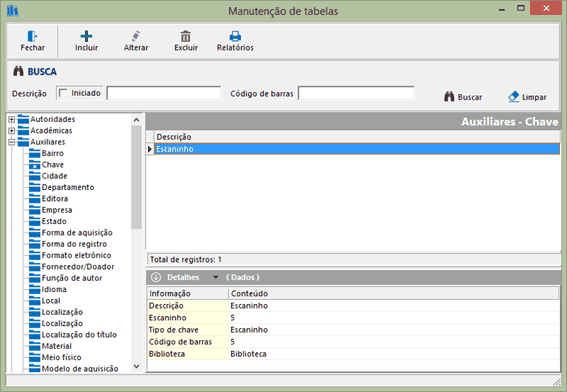This screenshot has height=392, width=567.
Task: Select Função de autor folder icon
Action: (35, 278)
